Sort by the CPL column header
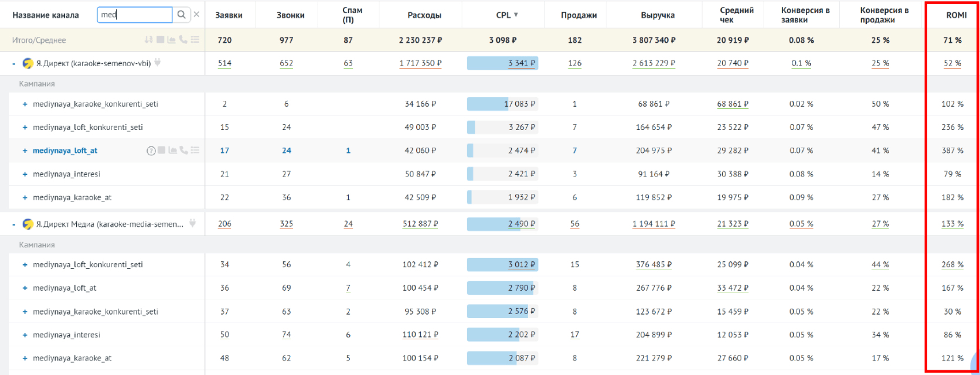Screen dimensions: 980x375 (503, 15)
